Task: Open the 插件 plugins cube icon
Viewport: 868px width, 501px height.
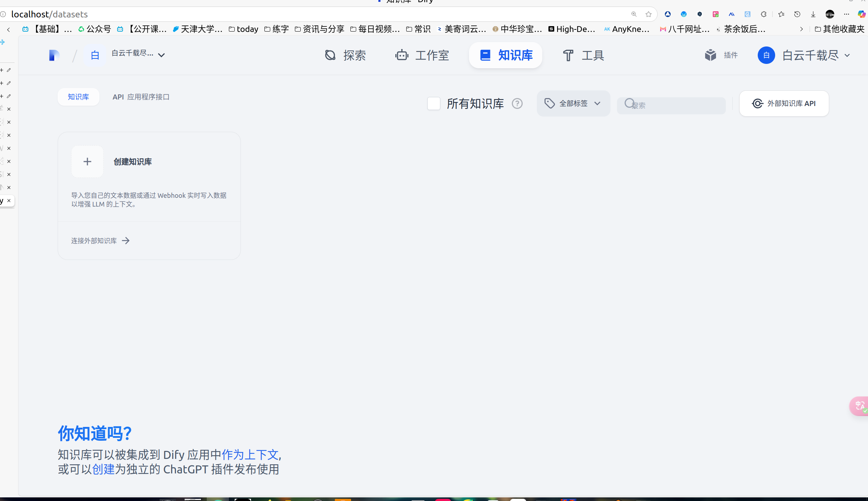Action: pyautogui.click(x=710, y=55)
